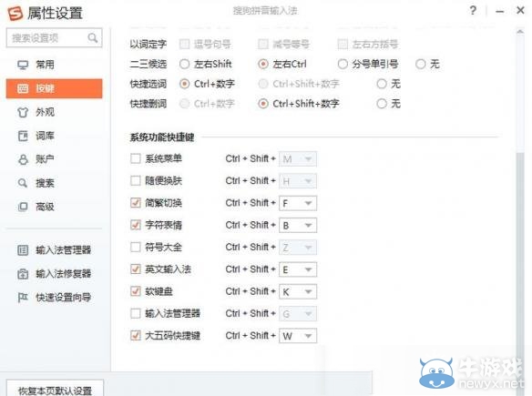The width and height of the screenshot is (532, 396).
Task: Click the layers icon beside 高级
Action: click(x=23, y=207)
